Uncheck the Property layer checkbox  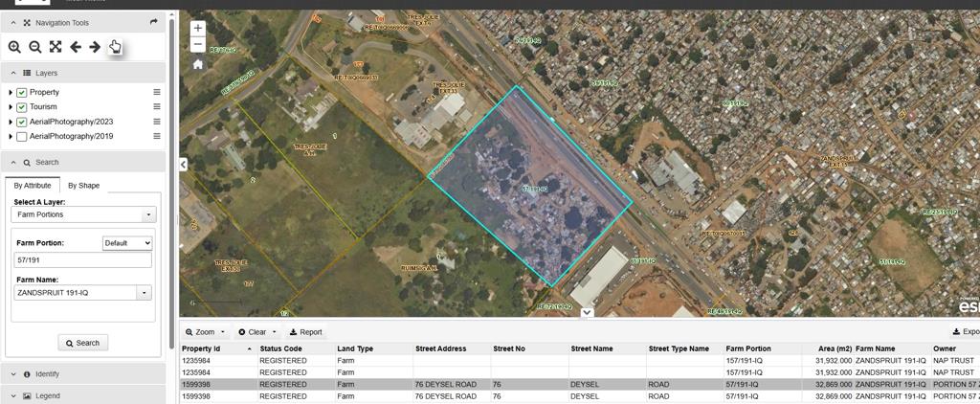pyautogui.click(x=22, y=93)
